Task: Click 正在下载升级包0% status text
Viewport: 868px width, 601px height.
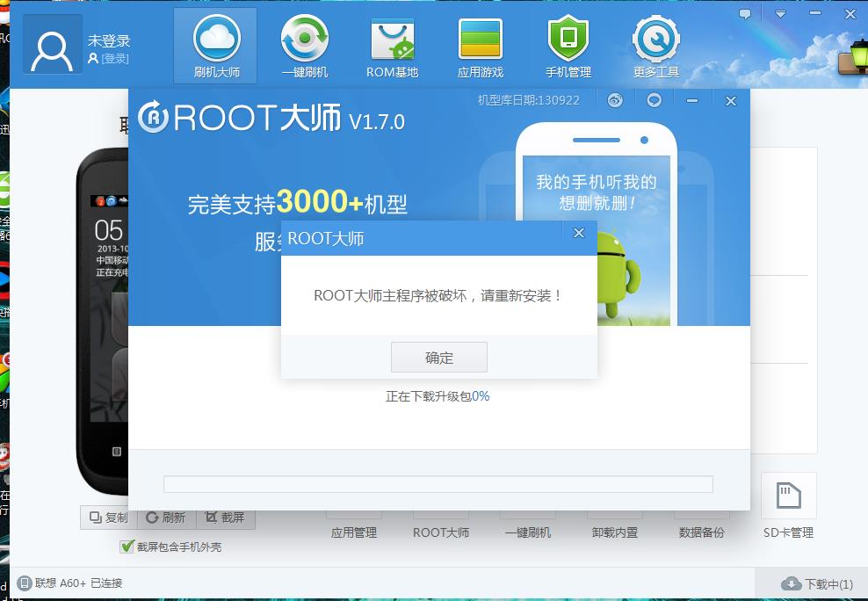Action: tap(438, 396)
